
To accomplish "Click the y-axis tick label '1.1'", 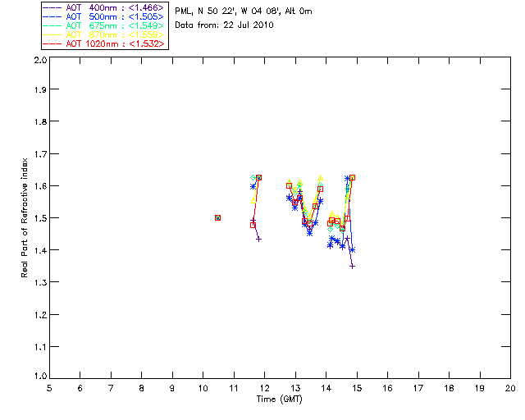I will pos(40,347).
